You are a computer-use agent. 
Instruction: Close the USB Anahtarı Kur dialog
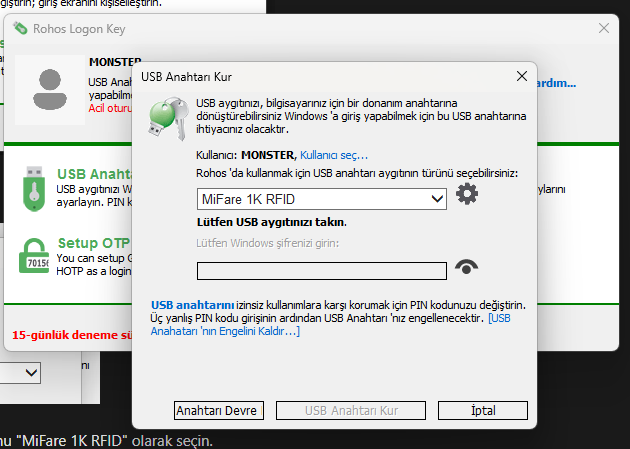click(522, 76)
